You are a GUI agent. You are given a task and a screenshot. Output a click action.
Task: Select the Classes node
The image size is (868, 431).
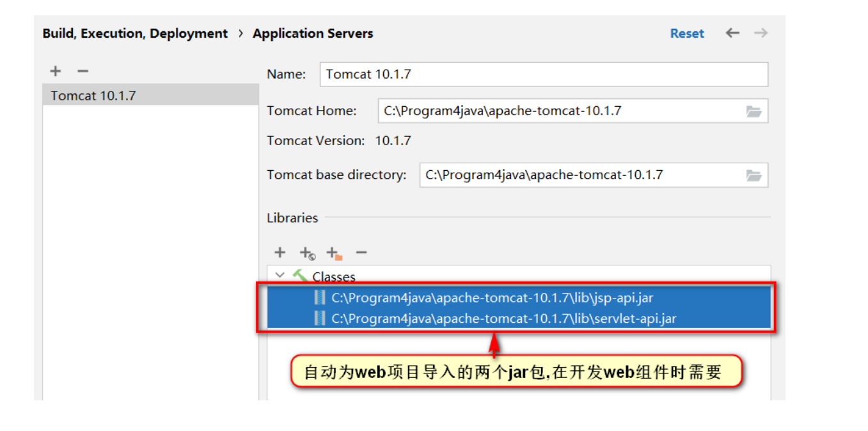coord(333,276)
